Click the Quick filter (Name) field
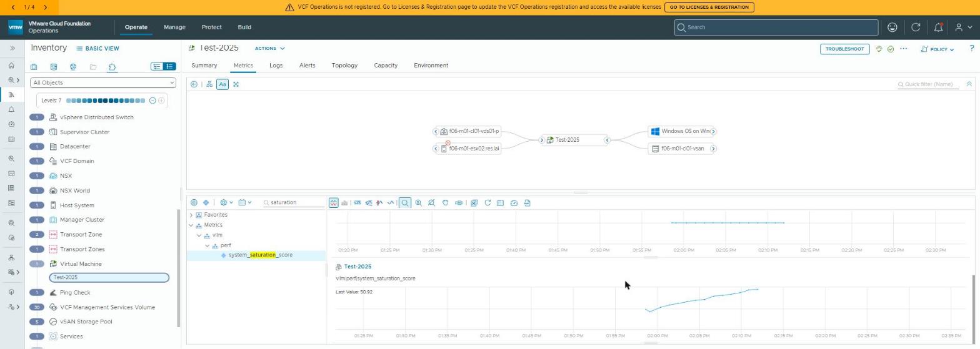The image size is (980, 349). (x=928, y=84)
